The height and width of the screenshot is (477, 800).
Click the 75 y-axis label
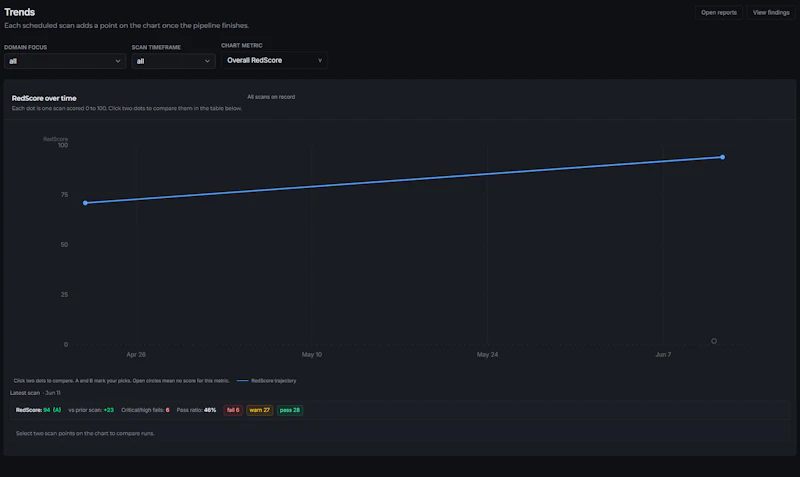click(x=64, y=195)
